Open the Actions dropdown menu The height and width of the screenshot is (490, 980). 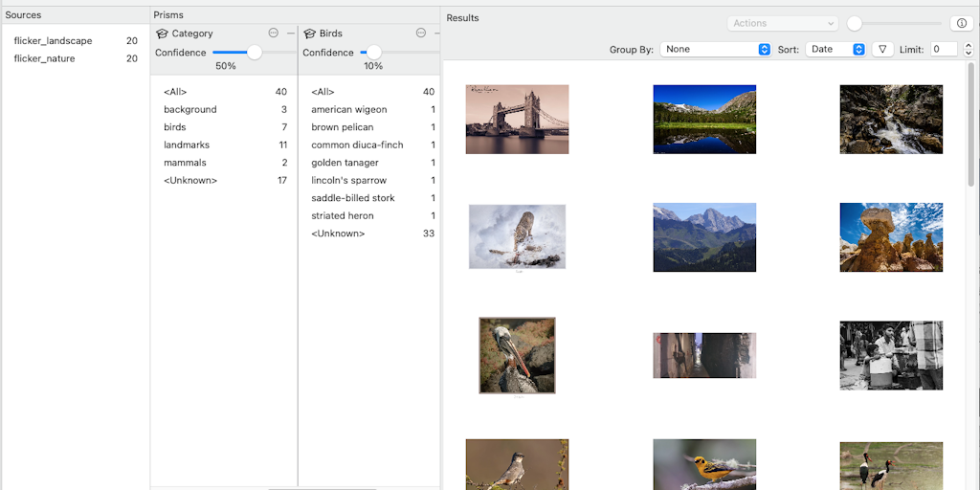pos(782,23)
